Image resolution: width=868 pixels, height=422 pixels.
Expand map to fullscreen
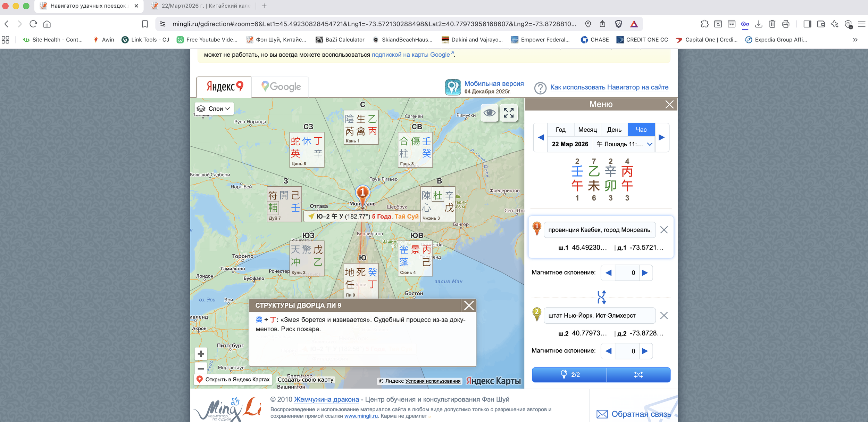509,113
